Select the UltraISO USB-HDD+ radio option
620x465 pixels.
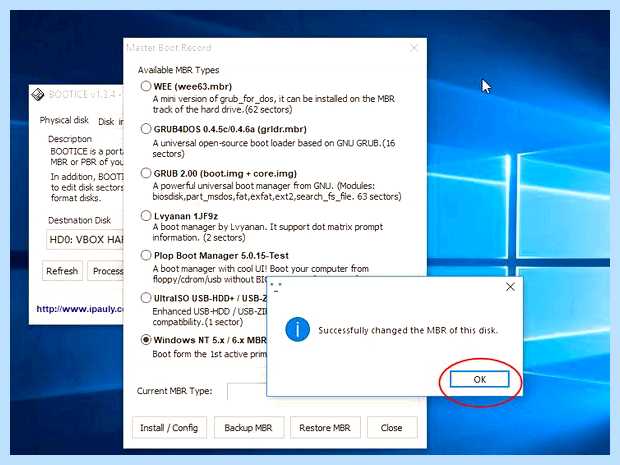146,298
